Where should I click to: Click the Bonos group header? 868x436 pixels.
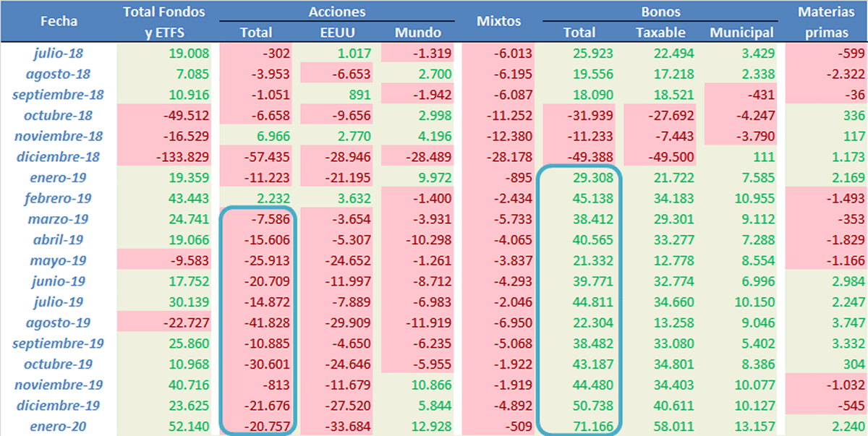[x=660, y=12]
